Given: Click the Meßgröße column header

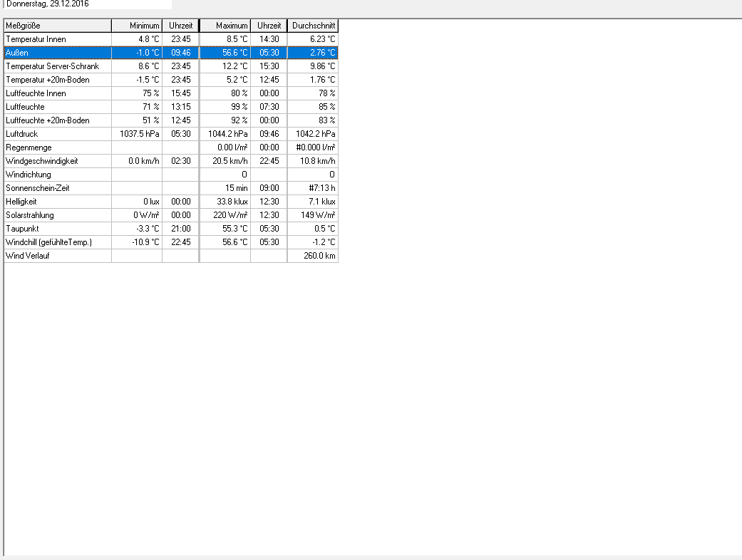Looking at the screenshot, I should tap(57, 26).
